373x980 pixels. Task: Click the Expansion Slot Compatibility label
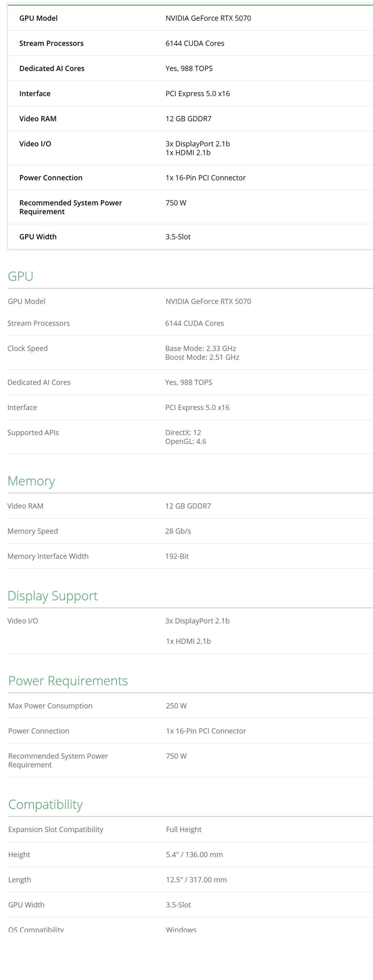pyautogui.click(x=56, y=829)
